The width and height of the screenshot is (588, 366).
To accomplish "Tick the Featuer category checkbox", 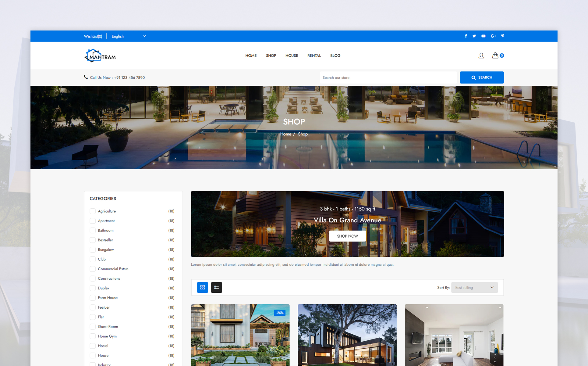I will (93, 307).
